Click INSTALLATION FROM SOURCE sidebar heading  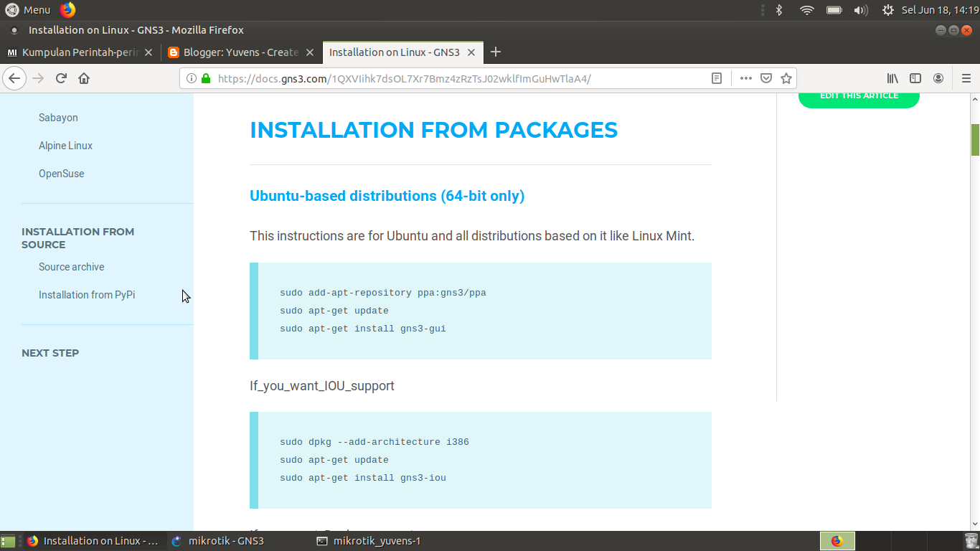coord(77,238)
